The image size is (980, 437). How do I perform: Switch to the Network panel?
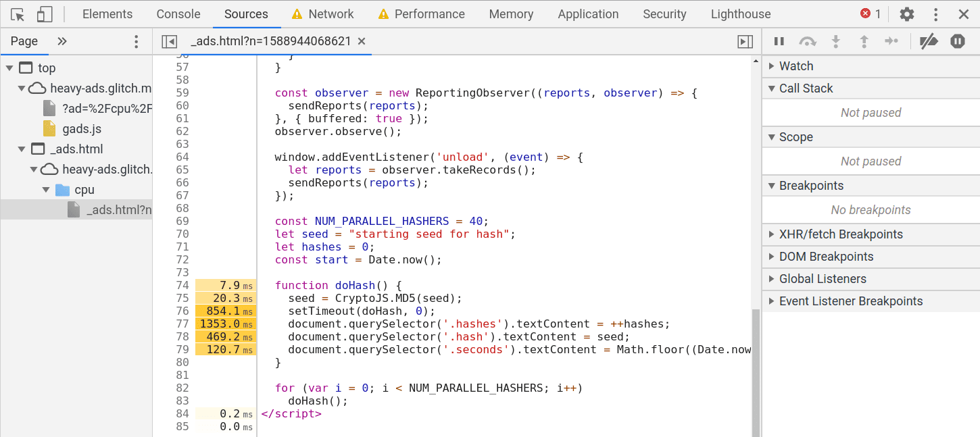tap(330, 14)
